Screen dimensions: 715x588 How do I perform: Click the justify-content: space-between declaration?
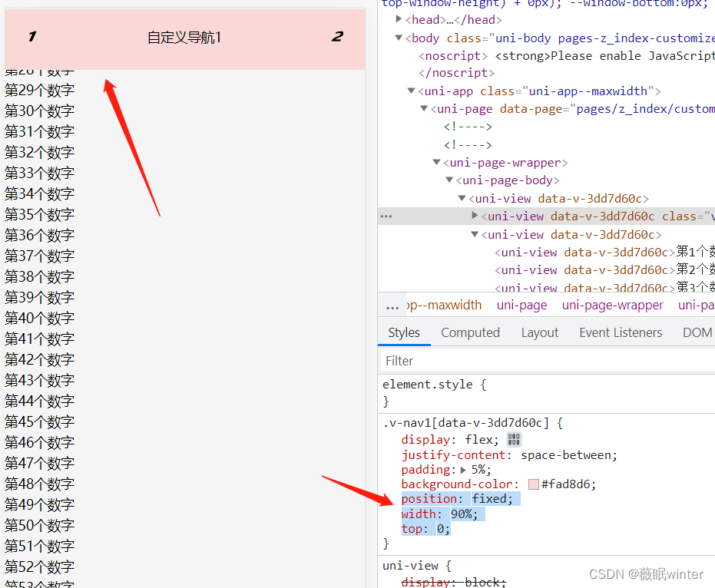[509, 455]
